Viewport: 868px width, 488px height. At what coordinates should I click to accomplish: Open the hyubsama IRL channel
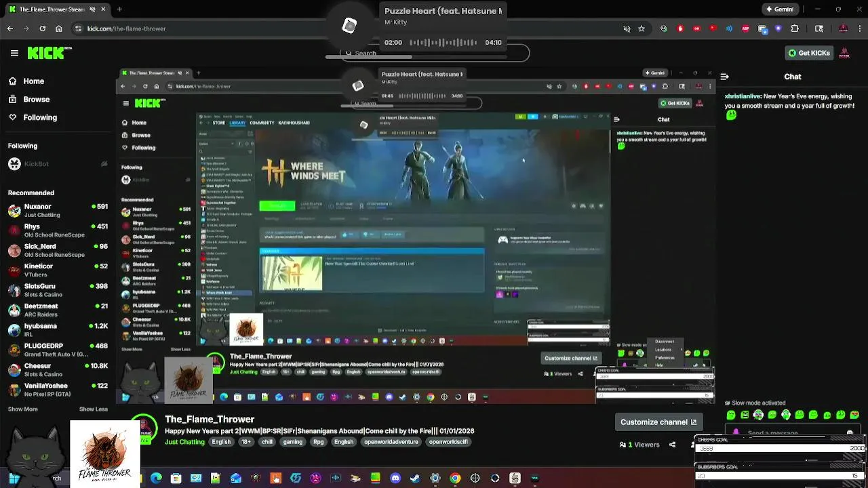click(x=58, y=330)
